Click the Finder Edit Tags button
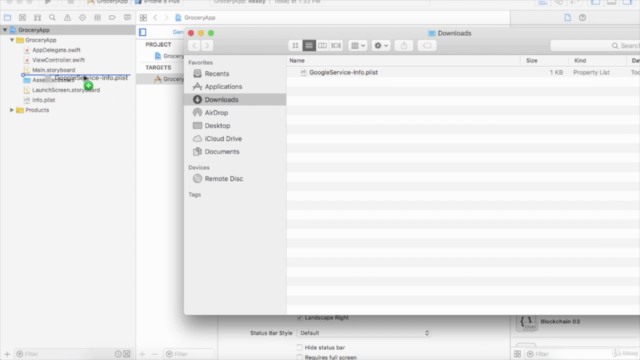 427,45
